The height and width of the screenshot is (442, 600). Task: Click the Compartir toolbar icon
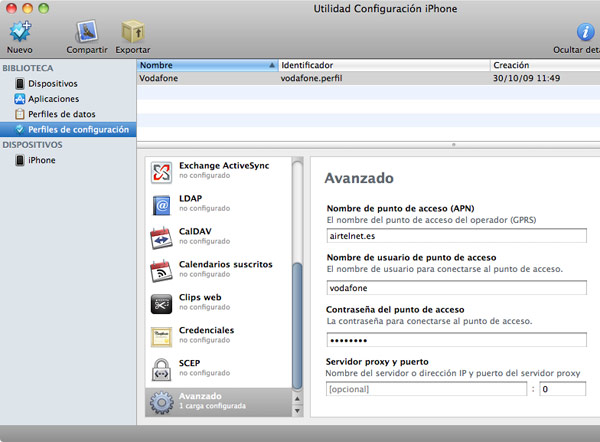[x=86, y=31]
